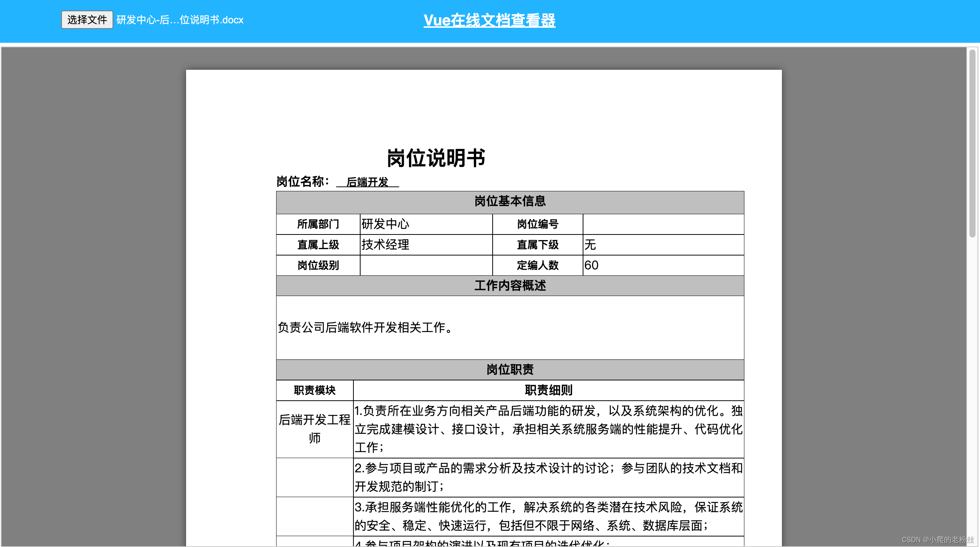Click the 职责模块 column header

(314, 390)
